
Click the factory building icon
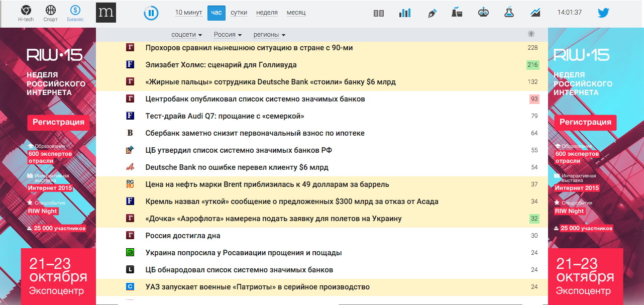[457, 13]
